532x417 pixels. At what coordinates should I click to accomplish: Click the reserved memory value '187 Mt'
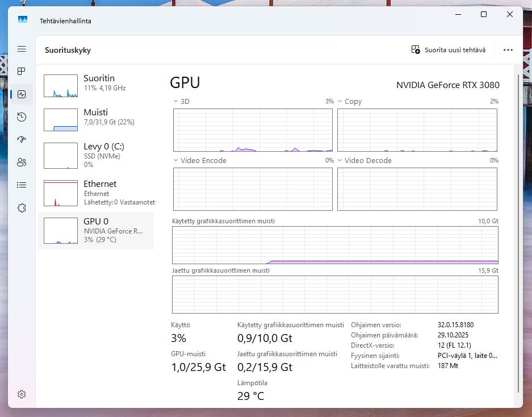[x=448, y=366]
